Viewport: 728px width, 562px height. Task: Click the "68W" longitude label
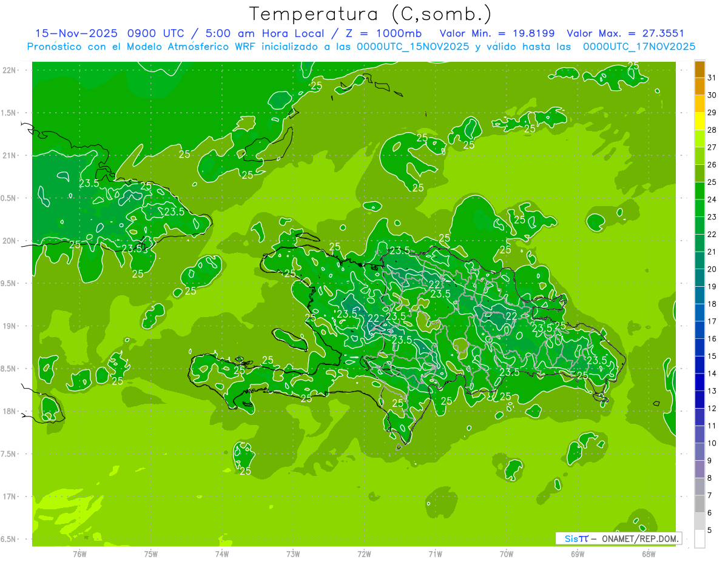[649, 554]
